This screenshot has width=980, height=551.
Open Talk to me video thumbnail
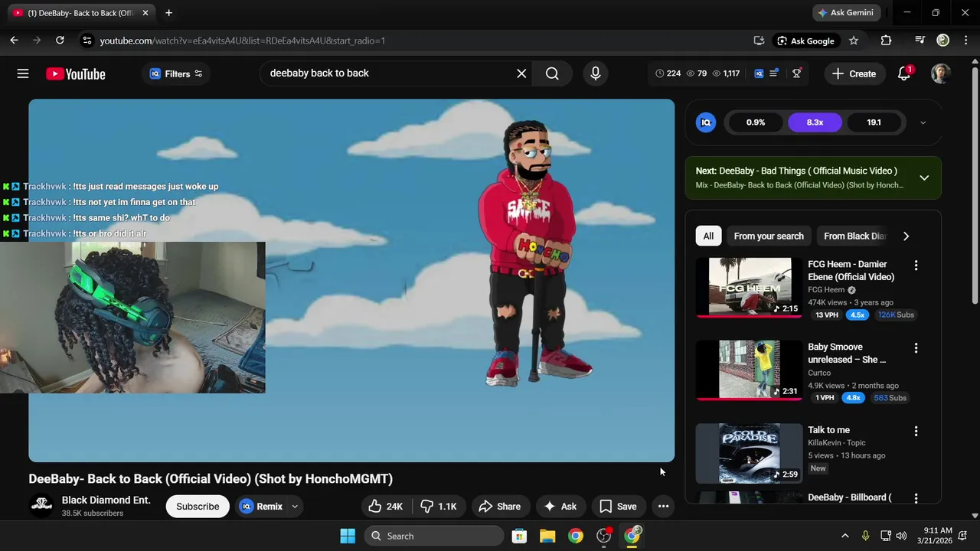pos(749,453)
